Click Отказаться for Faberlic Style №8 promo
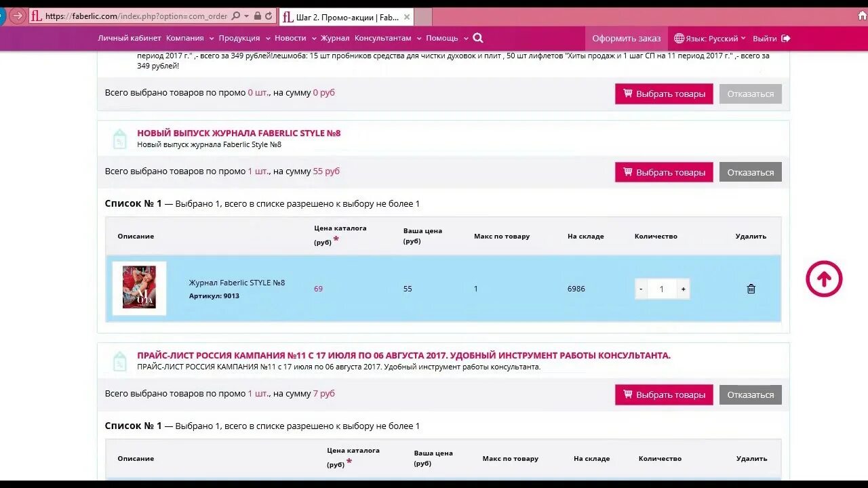Image resolution: width=868 pixels, height=488 pixels. 751,172
